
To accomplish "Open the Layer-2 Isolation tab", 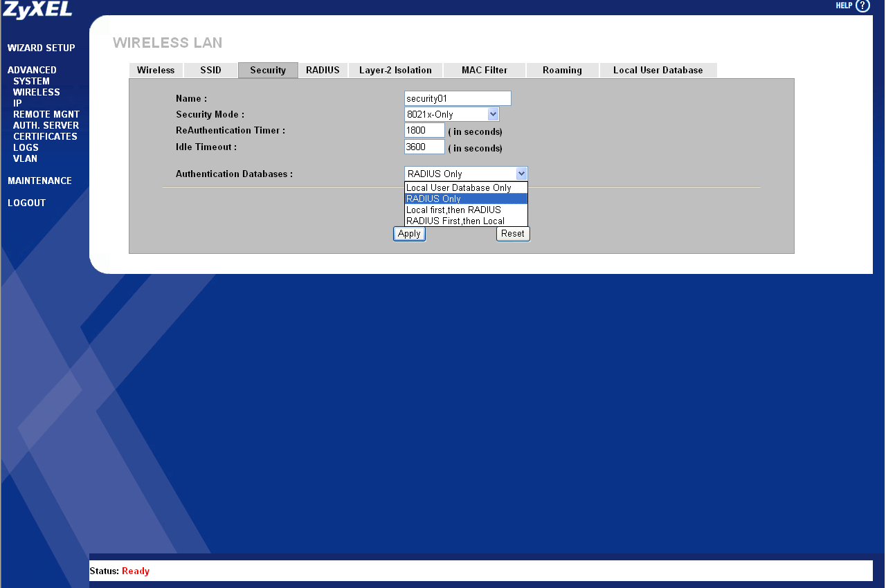I will click(395, 70).
